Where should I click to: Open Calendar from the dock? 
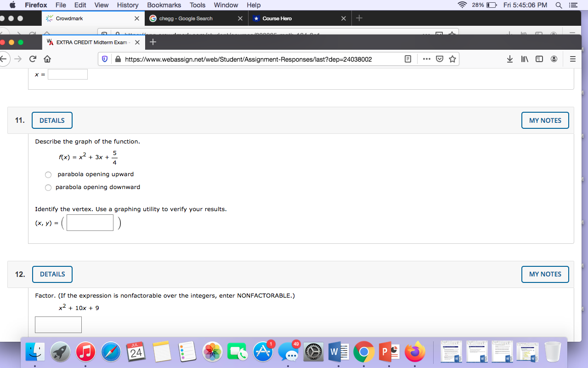136,352
